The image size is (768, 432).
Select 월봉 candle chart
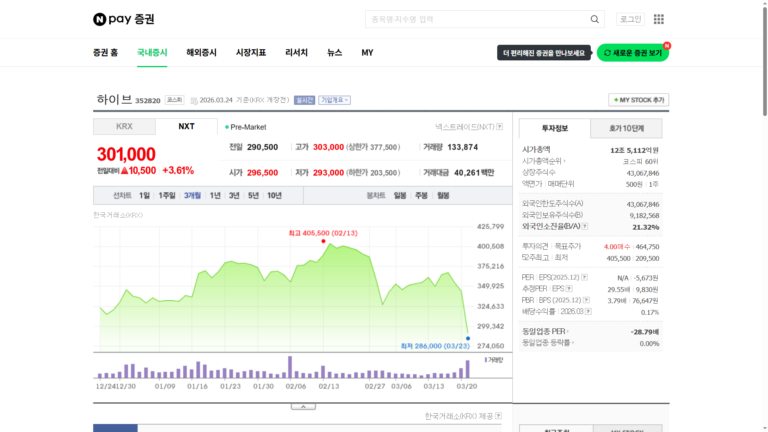tap(443, 195)
